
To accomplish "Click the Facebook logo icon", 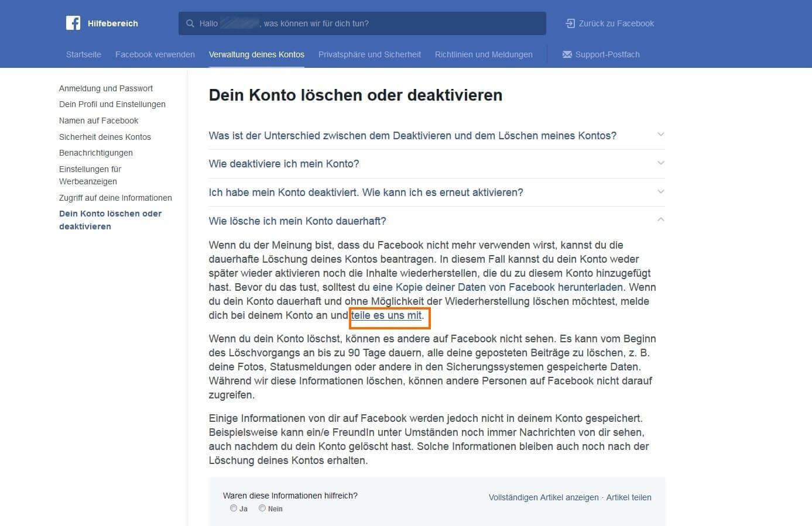I will pos(73,23).
